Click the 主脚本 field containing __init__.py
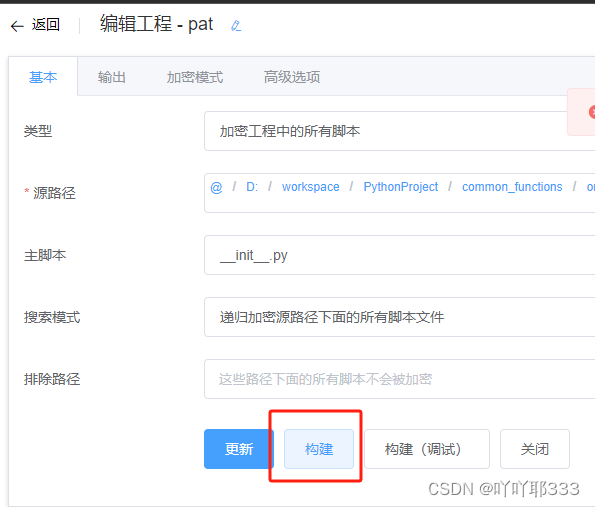 [x=400, y=255]
